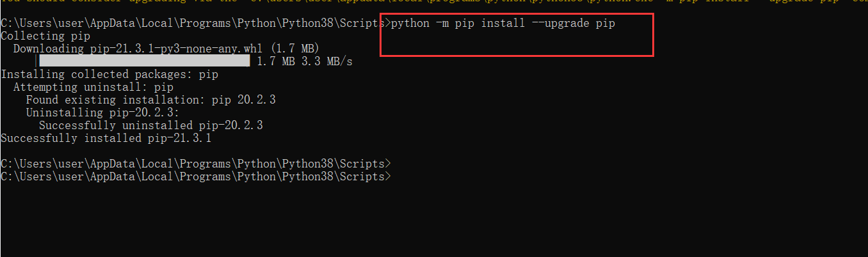The image size is (868, 257).
Task: Click the "Installing collected packages: pip" line
Action: [109, 74]
